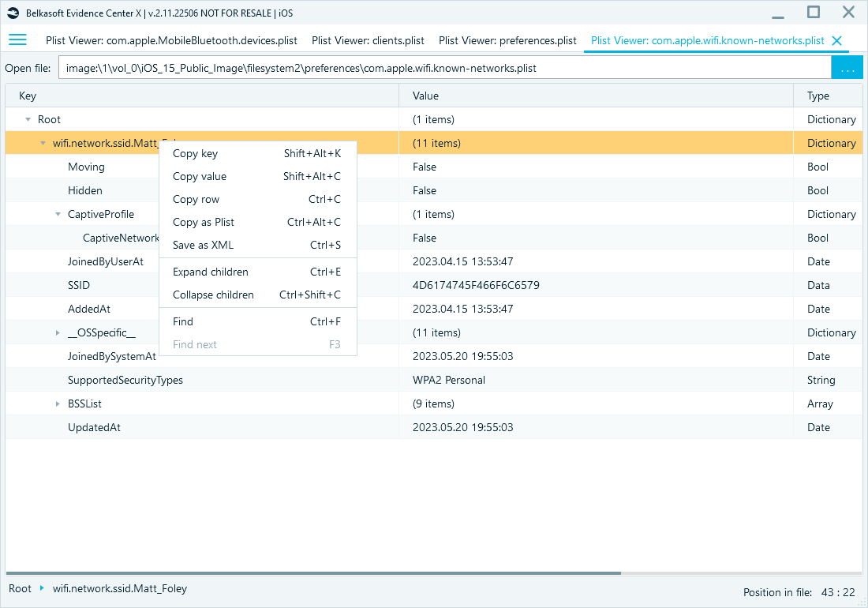Open the file browse ellipsis button

point(847,68)
